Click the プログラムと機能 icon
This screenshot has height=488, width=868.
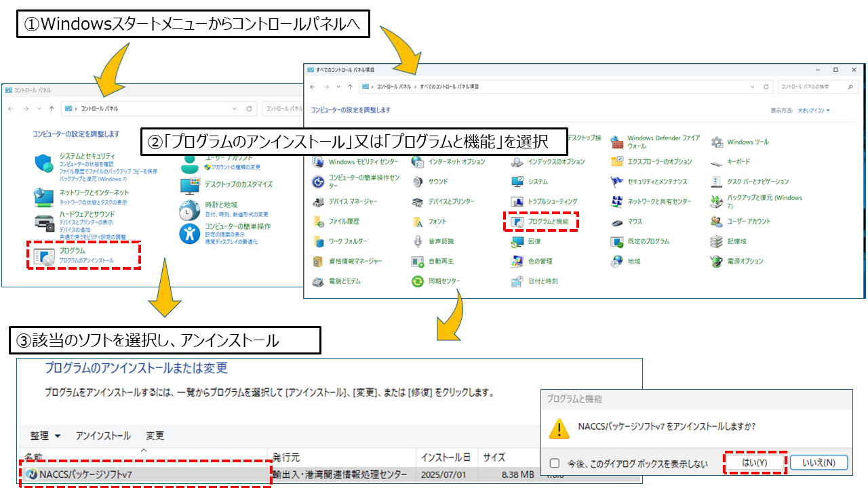[x=517, y=222]
